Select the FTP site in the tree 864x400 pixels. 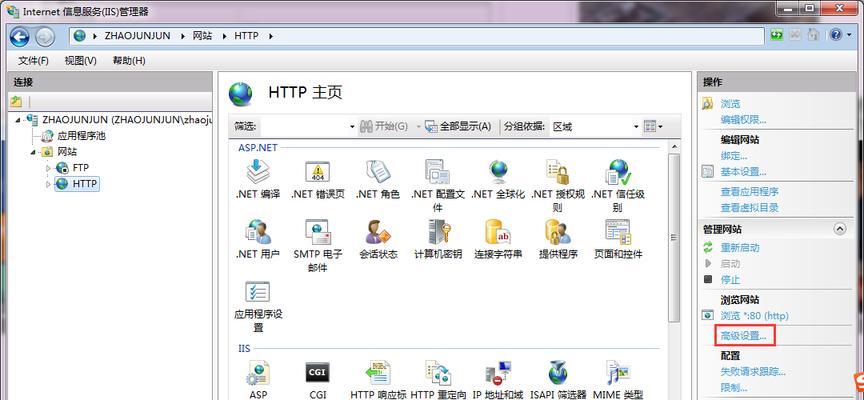[x=80, y=167]
